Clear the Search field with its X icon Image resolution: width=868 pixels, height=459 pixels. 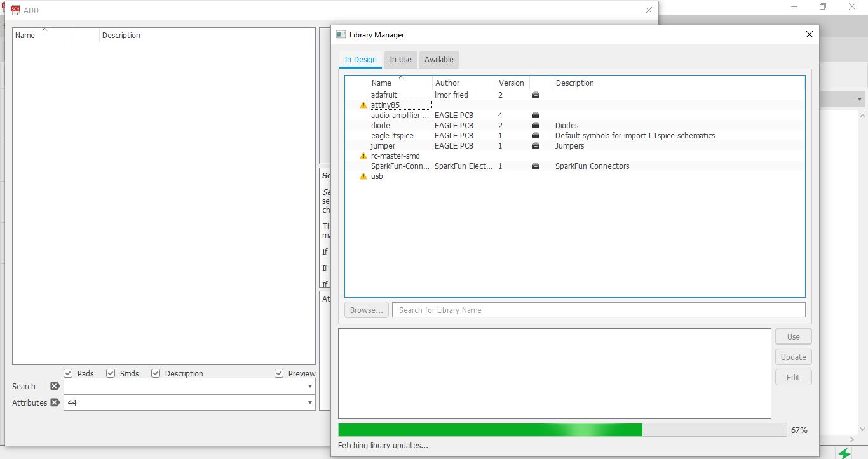point(55,386)
